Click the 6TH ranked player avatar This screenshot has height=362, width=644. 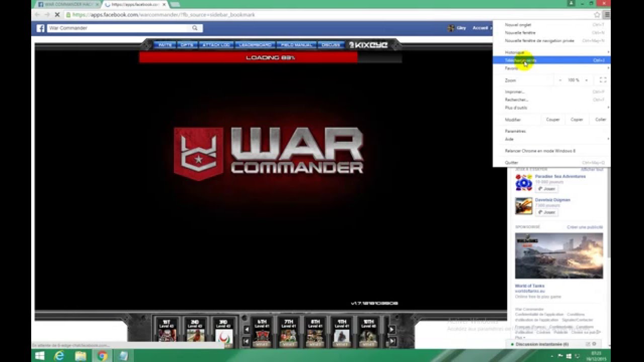pyautogui.click(x=262, y=336)
